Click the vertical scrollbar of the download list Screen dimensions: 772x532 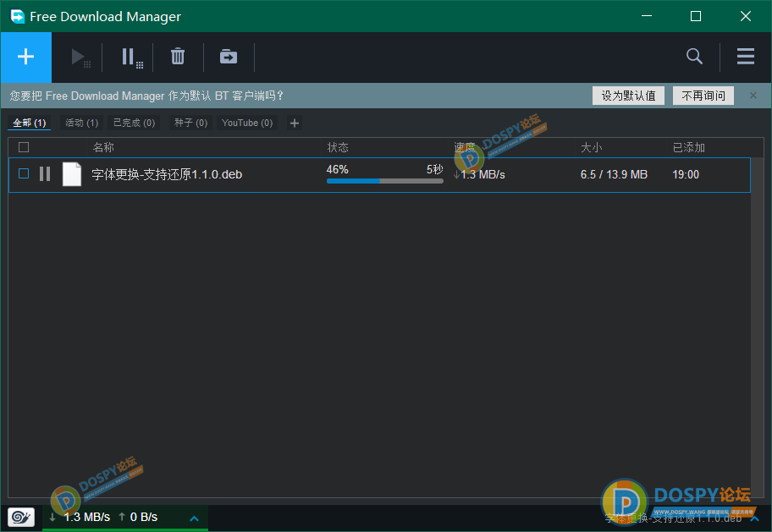tap(758, 326)
